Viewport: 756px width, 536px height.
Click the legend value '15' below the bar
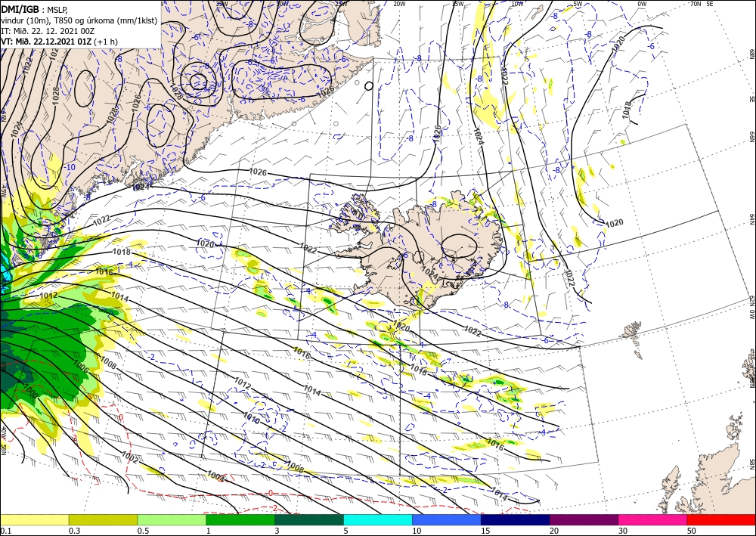[485, 531]
